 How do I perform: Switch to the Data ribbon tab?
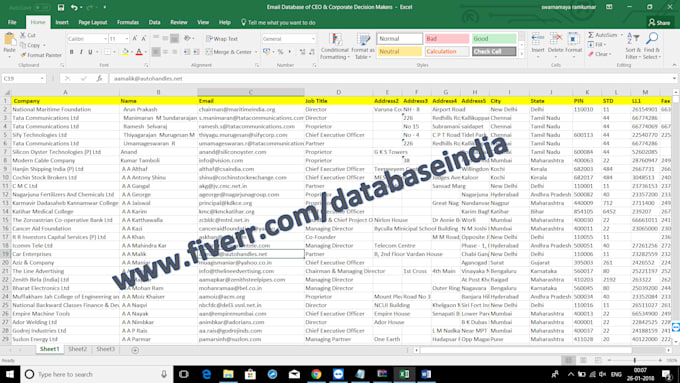click(x=154, y=22)
